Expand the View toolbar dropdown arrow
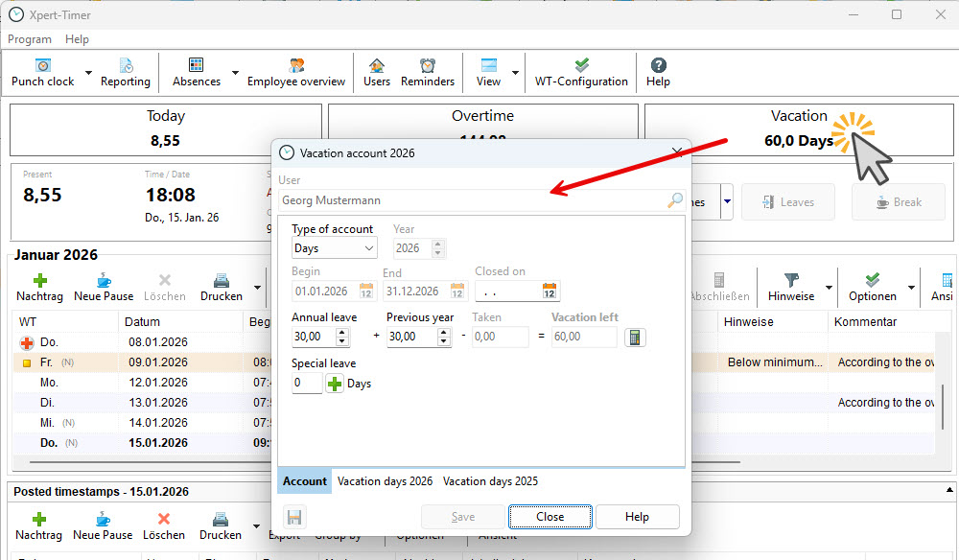The width and height of the screenshot is (959, 560). 515,73
